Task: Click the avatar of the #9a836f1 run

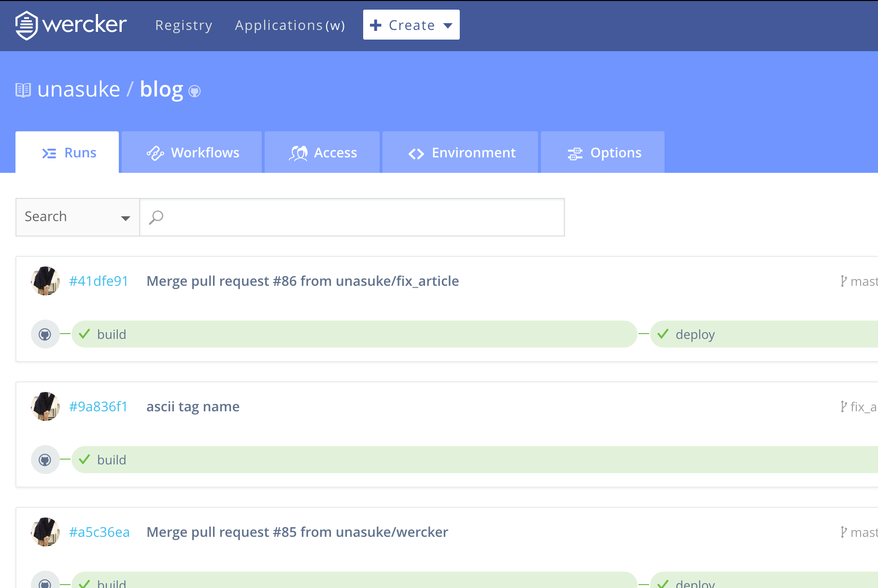Action: [x=45, y=406]
